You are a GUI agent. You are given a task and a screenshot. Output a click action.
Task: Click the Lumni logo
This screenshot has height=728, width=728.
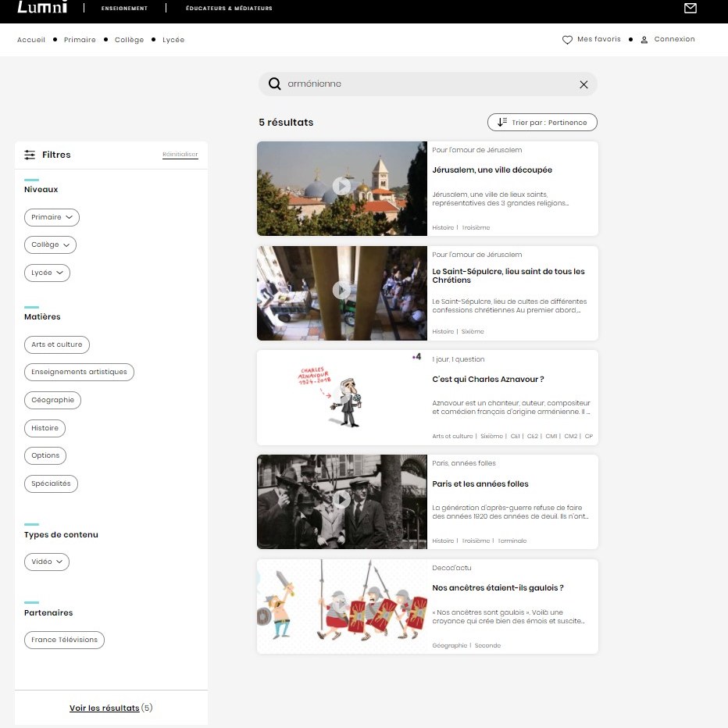pyautogui.click(x=42, y=7)
